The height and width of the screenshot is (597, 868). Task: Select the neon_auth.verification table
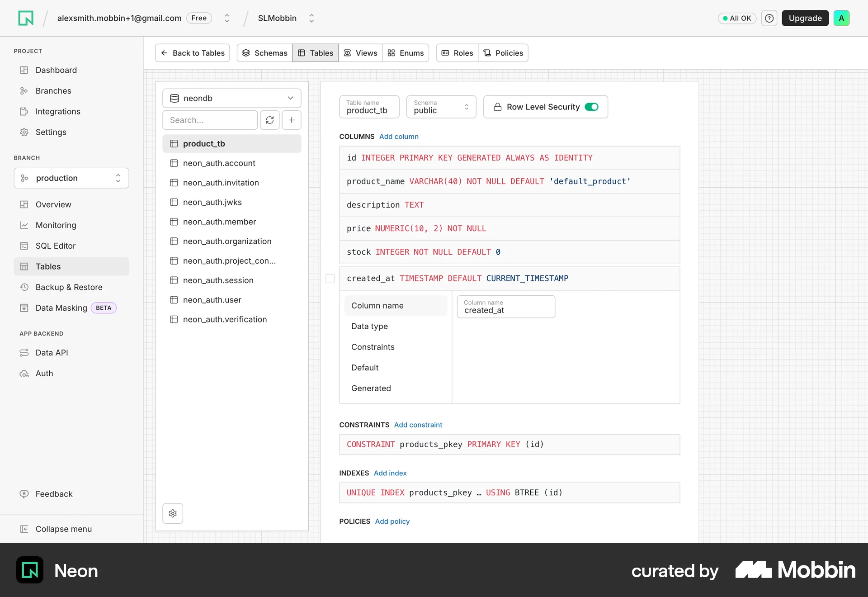[x=232, y=319]
